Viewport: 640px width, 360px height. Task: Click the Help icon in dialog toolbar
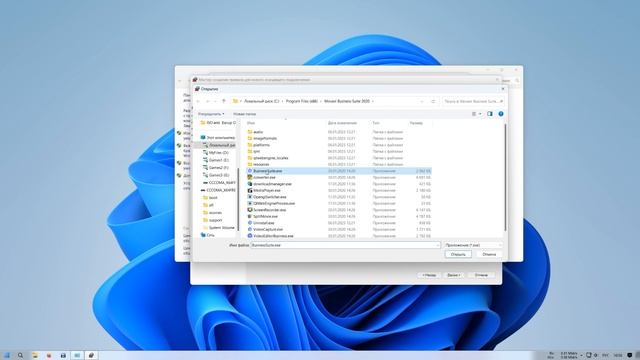pos(501,114)
